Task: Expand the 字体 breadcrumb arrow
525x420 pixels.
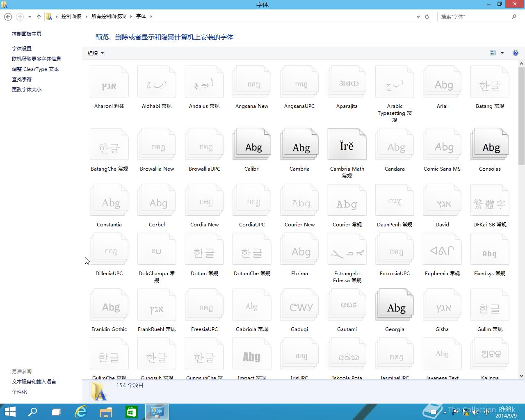Action: tap(151, 16)
